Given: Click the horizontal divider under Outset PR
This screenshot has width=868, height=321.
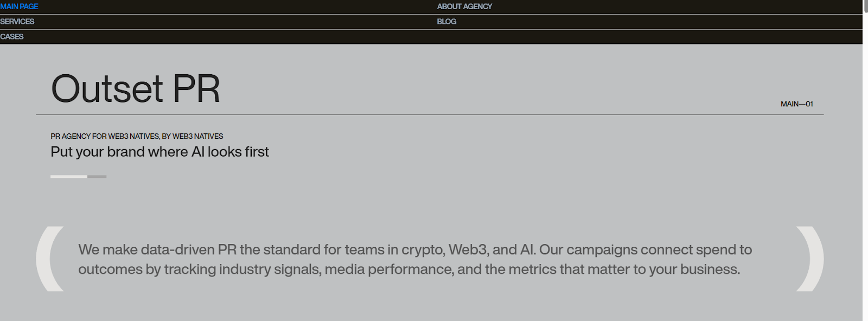Looking at the screenshot, I should (x=430, y=114).
